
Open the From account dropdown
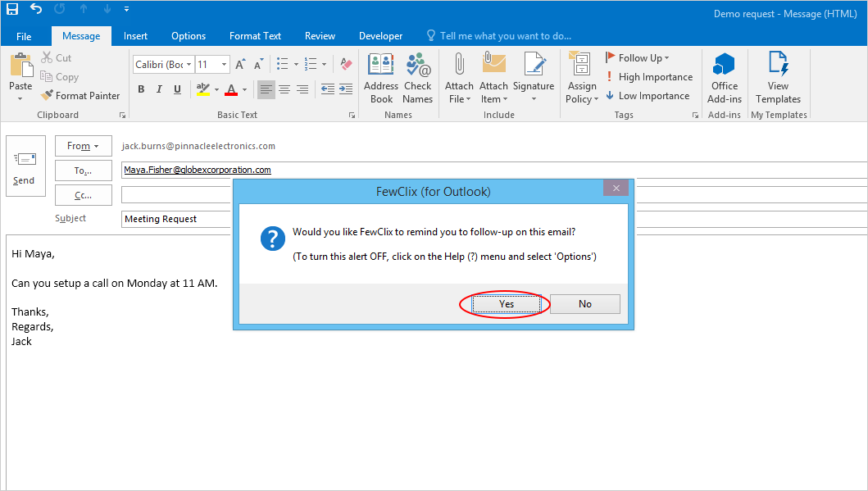click(x=84, y=146)
